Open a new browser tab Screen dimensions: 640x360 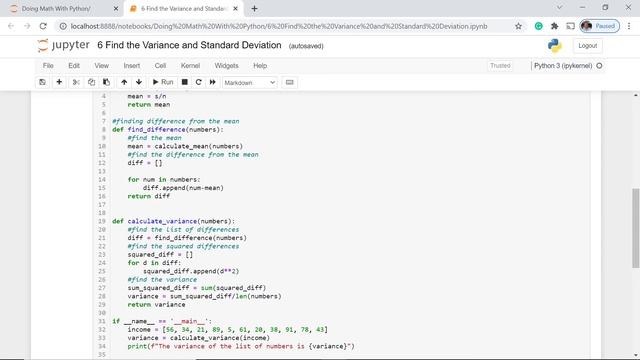[x=254, y=9]
